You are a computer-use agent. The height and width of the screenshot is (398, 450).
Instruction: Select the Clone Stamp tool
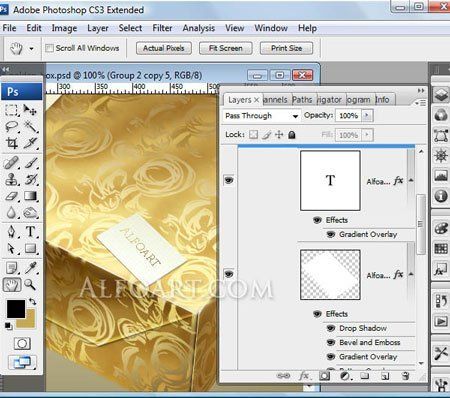pos(11,180)
